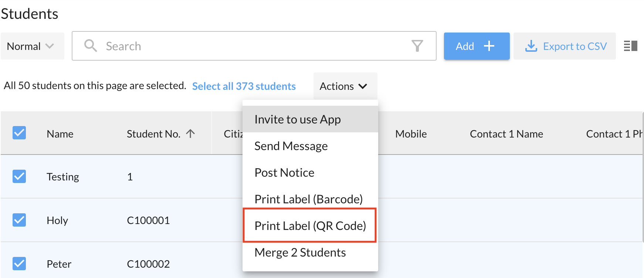Click Select all 373 students link
This screenshot has width=644, height=278.
(244, 86)
